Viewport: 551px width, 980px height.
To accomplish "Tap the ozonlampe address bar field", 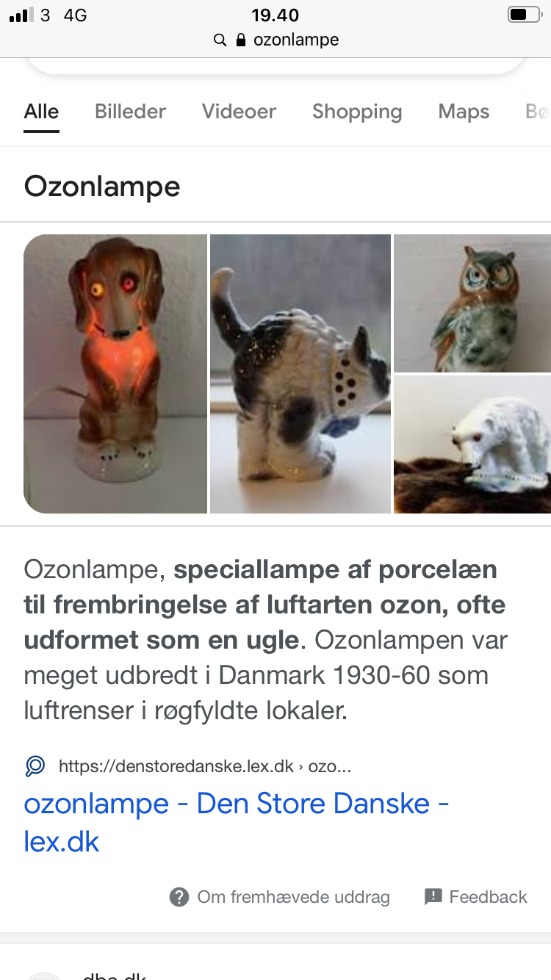I will pos(275,40).
